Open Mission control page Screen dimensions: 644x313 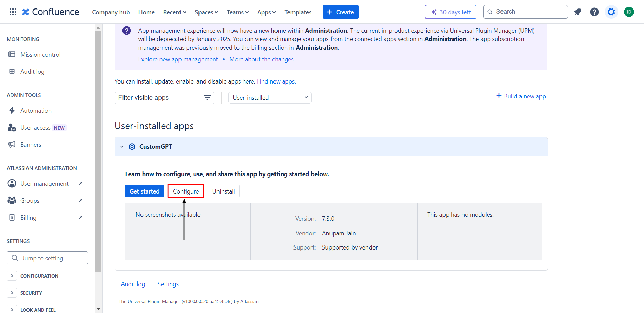[x=40, y=54]
